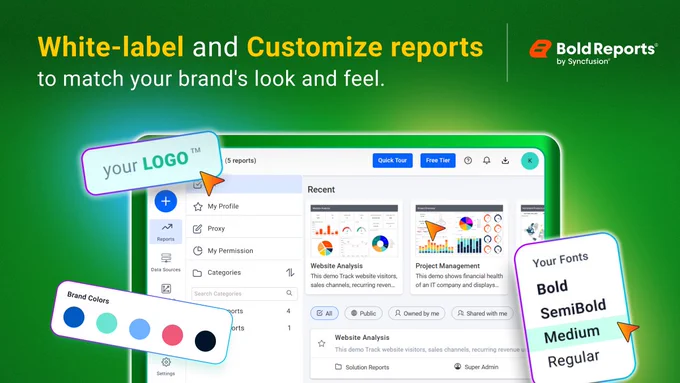
Task: Click the 'your LOGO' placeholder card
Action: tap(152, 164)
